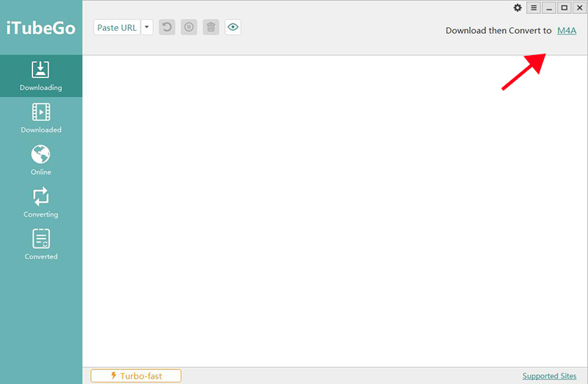Open the M4A output format link

tap(567, 31)
